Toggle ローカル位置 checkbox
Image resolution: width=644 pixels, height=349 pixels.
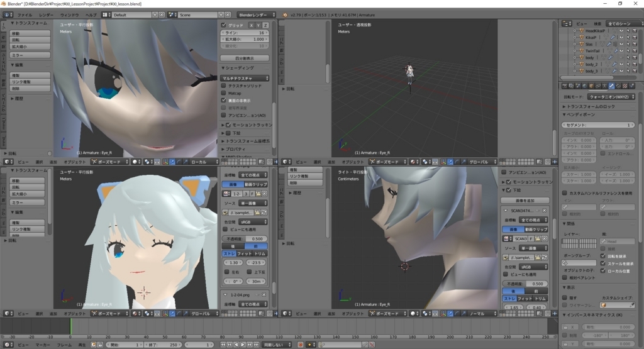(x=603, y=270)
